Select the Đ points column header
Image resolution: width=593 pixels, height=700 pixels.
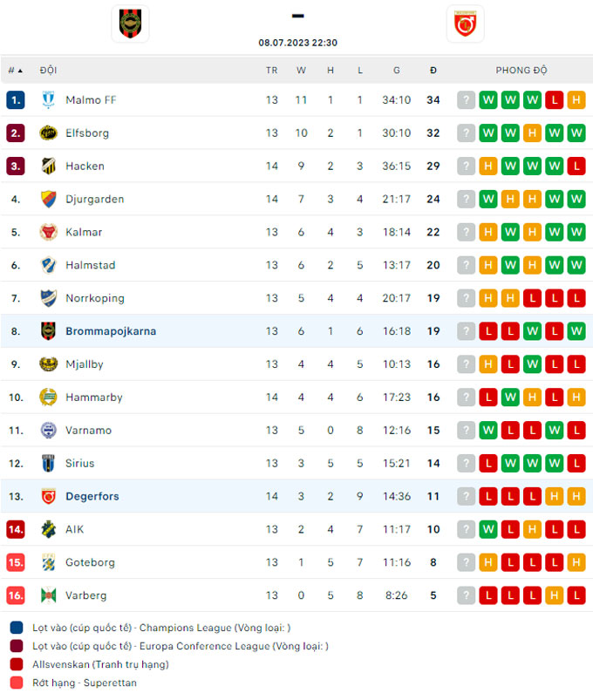tap(433, 70)
